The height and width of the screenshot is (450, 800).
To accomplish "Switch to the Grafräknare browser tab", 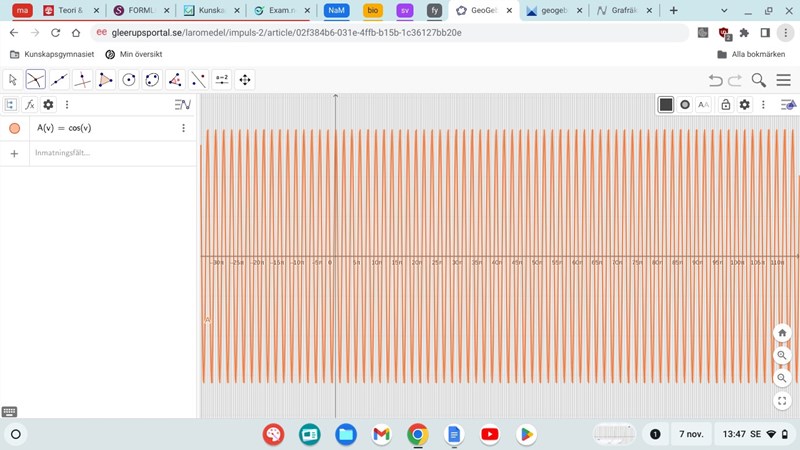I will click(x=621, y=10).
